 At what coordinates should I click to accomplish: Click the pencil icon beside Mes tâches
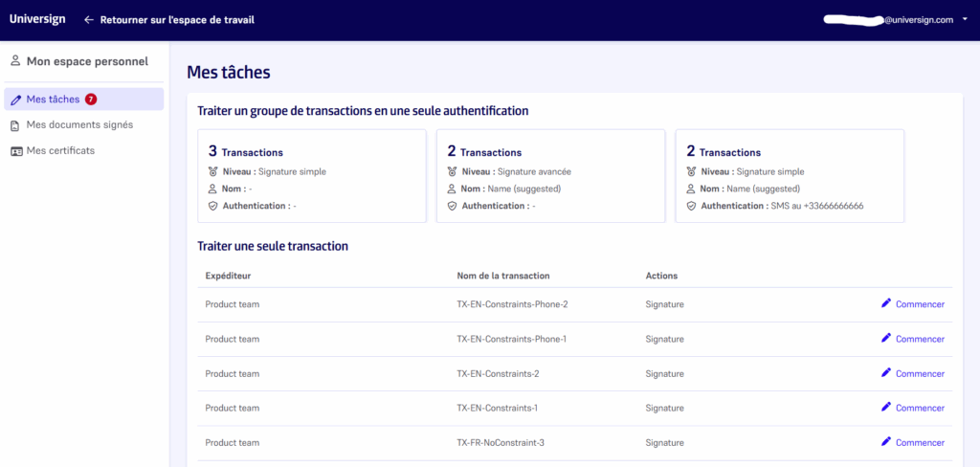(x=16, y=100)
